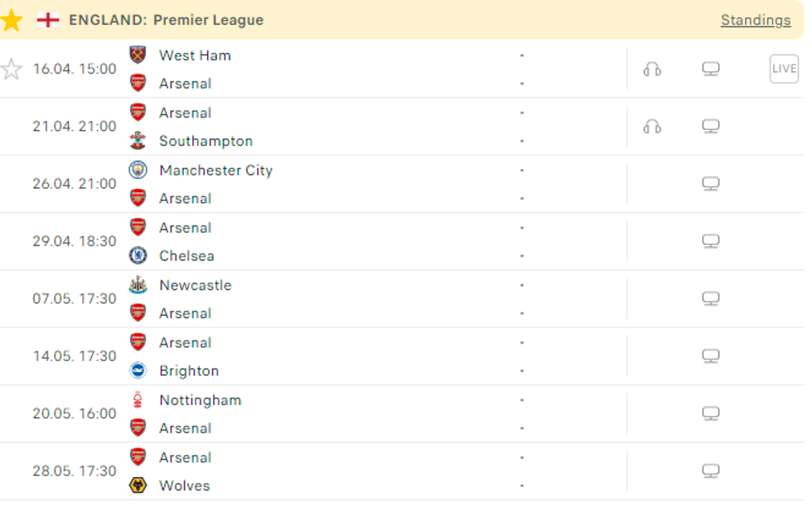Click TV icon for Manchester City match
Viewport: 812px width, 511px height.
tap(710, 184)
